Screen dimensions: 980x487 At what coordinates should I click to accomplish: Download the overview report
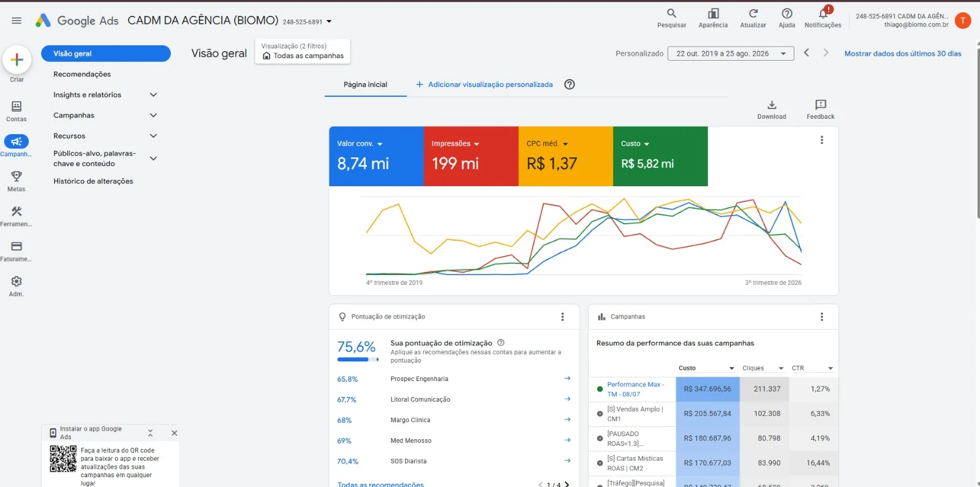click(x=772, y=110)
